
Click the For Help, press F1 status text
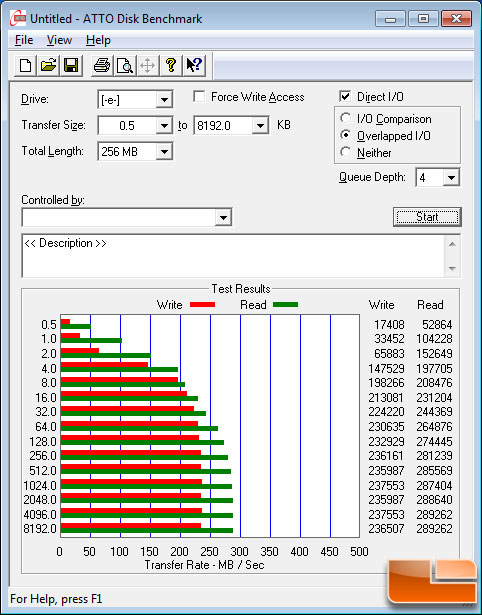[x=56, y=599]
